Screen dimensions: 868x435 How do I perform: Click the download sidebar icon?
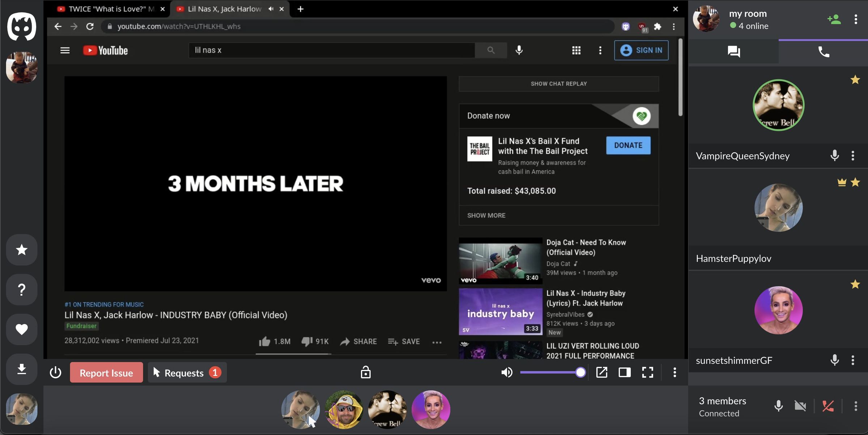22,369
